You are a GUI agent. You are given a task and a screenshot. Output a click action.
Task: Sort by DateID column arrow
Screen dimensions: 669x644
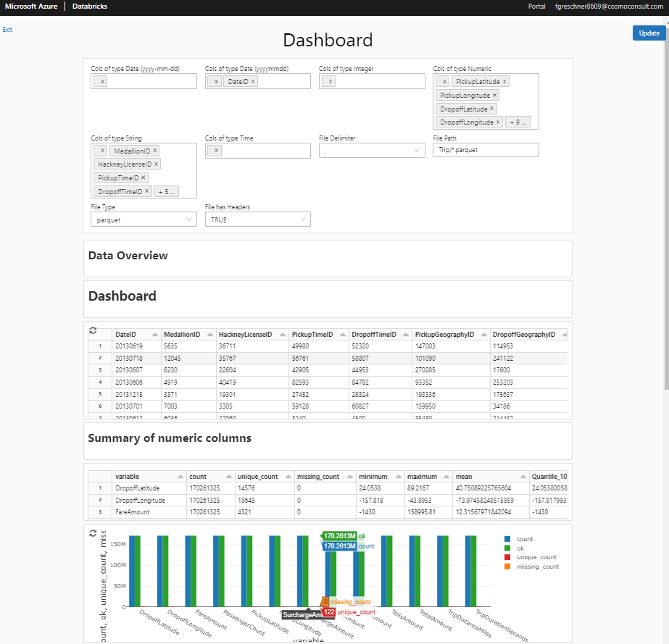(x=155, y=335)
